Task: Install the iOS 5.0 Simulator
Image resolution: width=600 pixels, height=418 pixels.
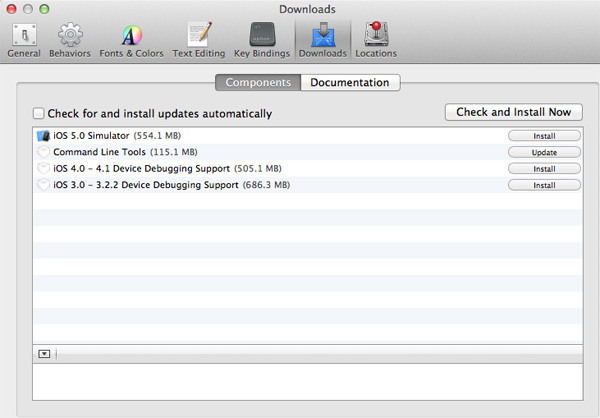Action: tap(544, 136)
